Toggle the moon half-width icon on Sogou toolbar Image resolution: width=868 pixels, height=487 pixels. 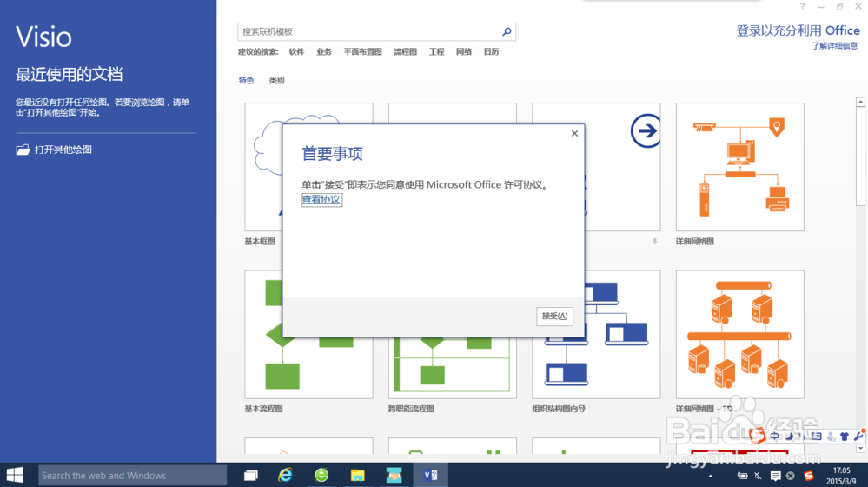(x=788, y=437)
